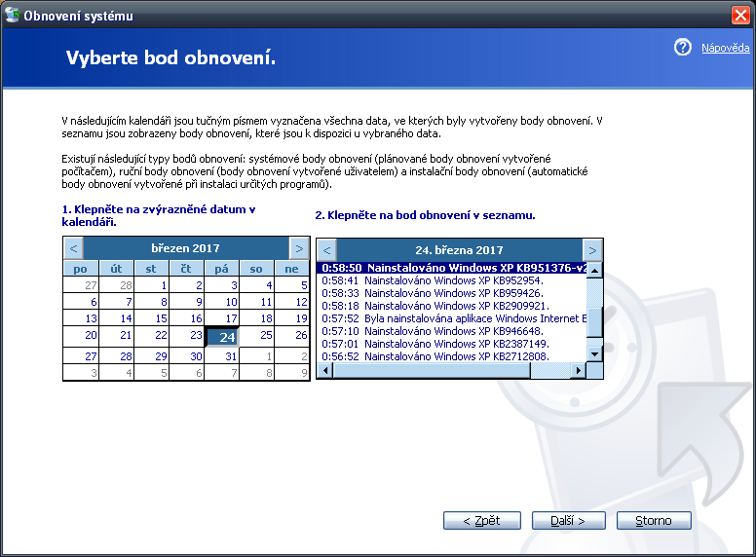
Task: Select restore point KB951376-v2 at 0:58:50
Action: (452, 268)
